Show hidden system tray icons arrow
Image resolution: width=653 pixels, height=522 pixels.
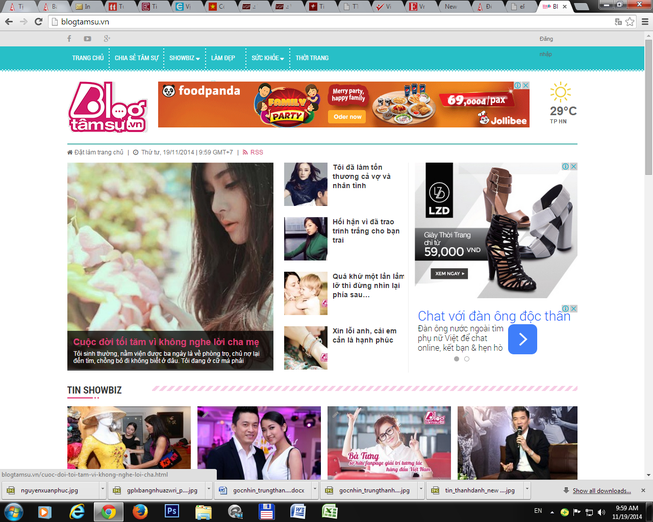tap(552, 512)
